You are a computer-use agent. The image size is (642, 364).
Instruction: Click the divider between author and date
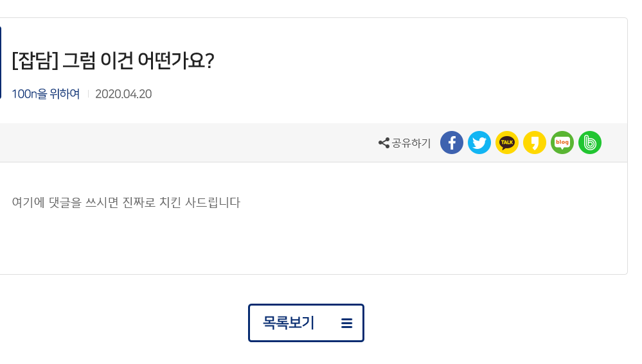(88, 94)
